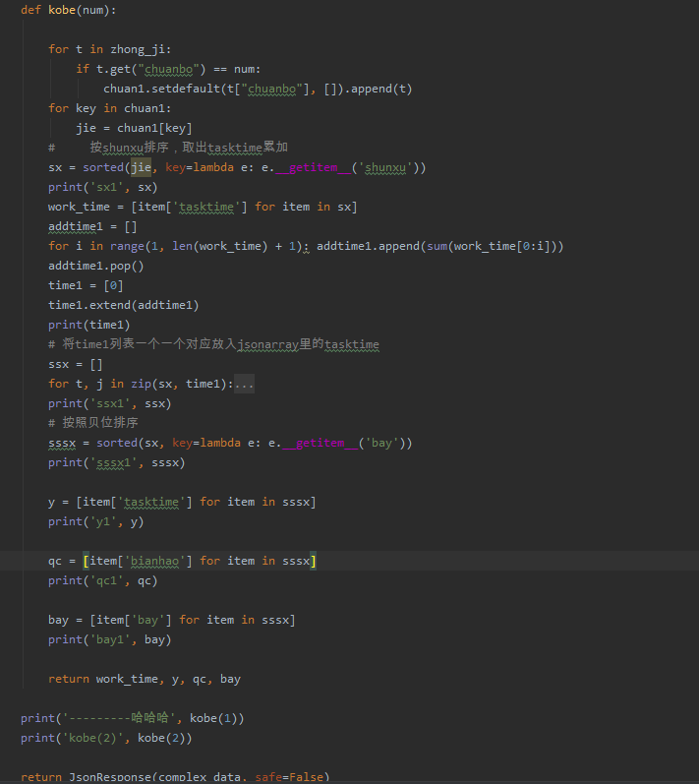Click on print('bay1', bay) line

tap(110, 639)
